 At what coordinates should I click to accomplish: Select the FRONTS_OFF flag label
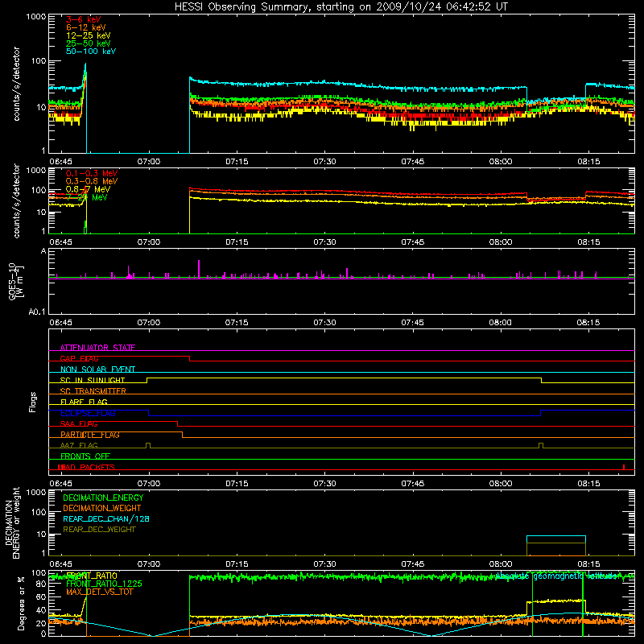[x=85, y=456]
